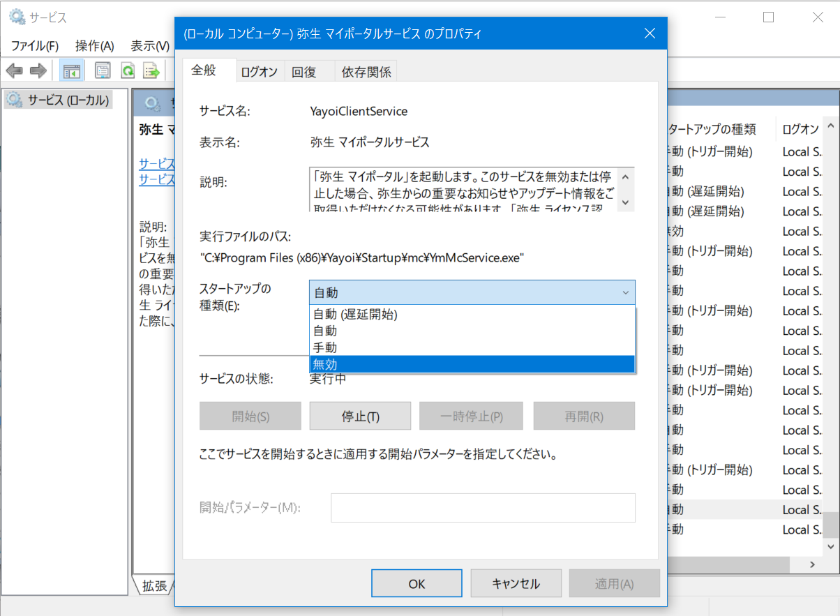Open the 回復 tab
Image resolution: width=840 pixels, height=616 pixels.
tap(304, 72)
